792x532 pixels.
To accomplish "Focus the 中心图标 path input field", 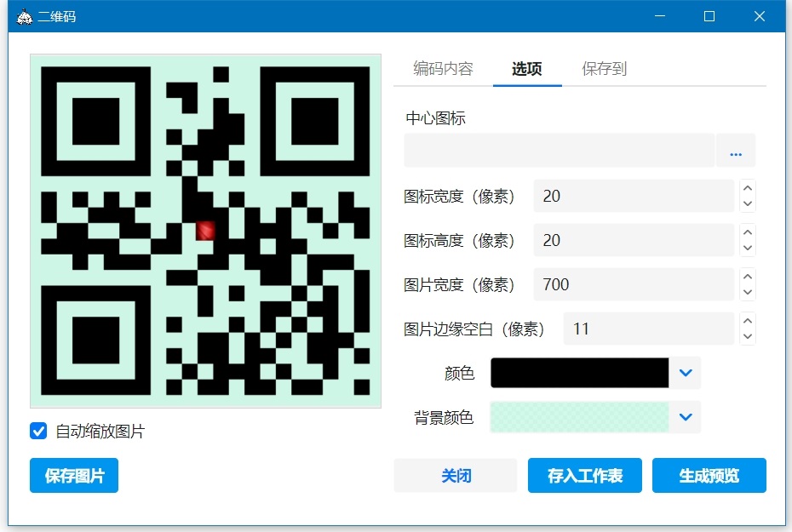I will point(560,151).
